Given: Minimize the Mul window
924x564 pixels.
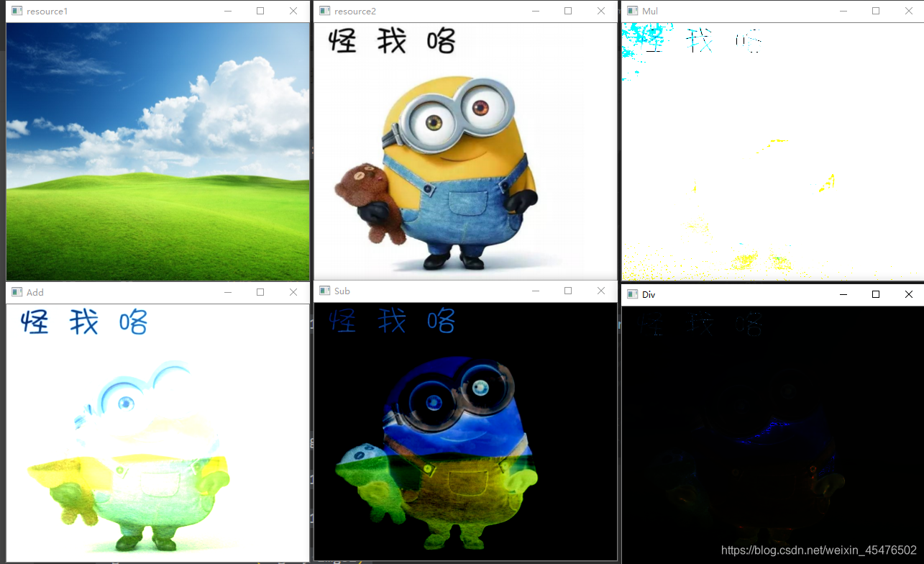Looking at the screenshot, I should tap(843, 12).
